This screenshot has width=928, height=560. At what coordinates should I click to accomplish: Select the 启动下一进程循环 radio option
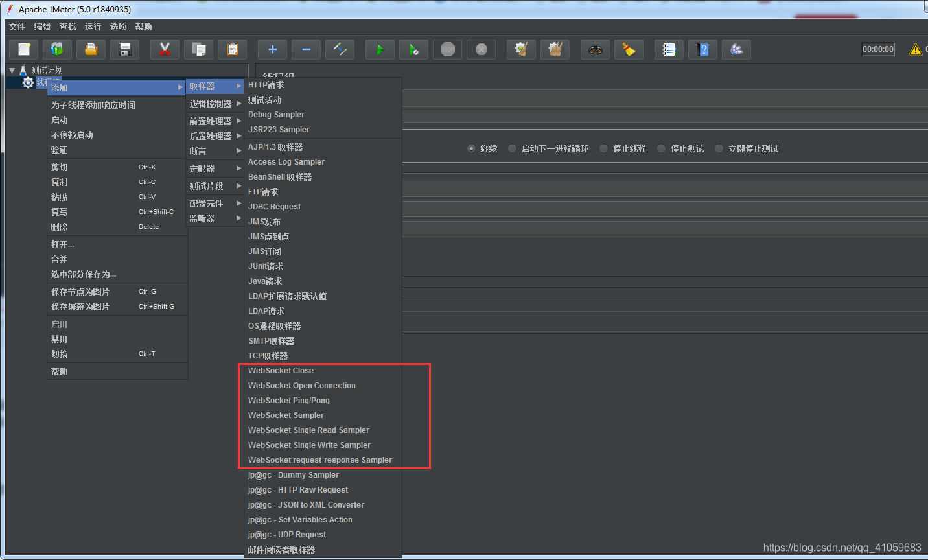click(512, 148)
